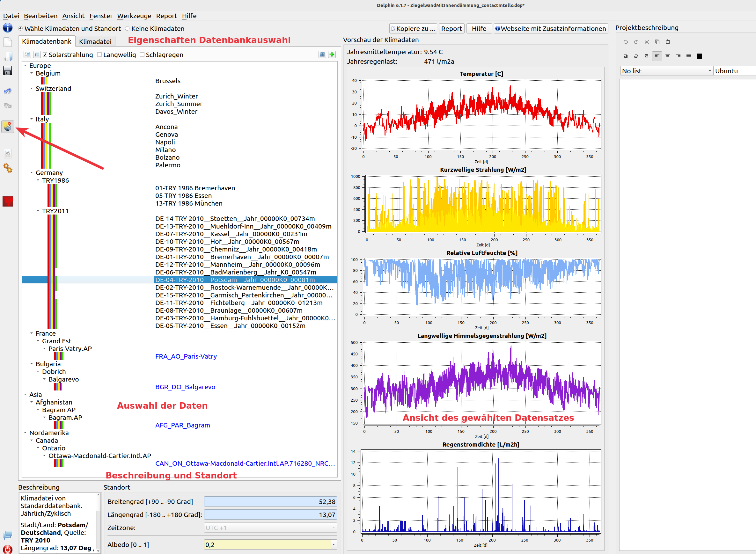The width and height of the screenshot is (756, 554).
Task: Select the BGR_DO_Balgarevo dataset
Action: pos(185,387)
